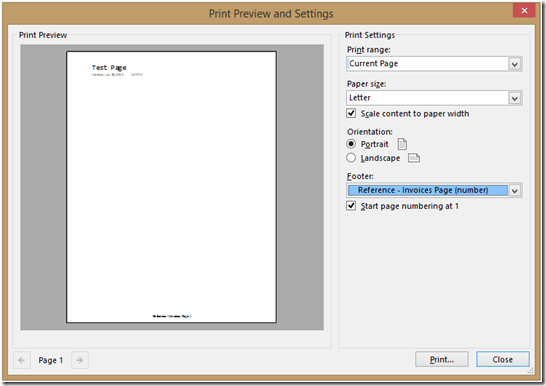Click the landscape page orientation icon
This screenshot has width=546, height=386.
[414, 158]
